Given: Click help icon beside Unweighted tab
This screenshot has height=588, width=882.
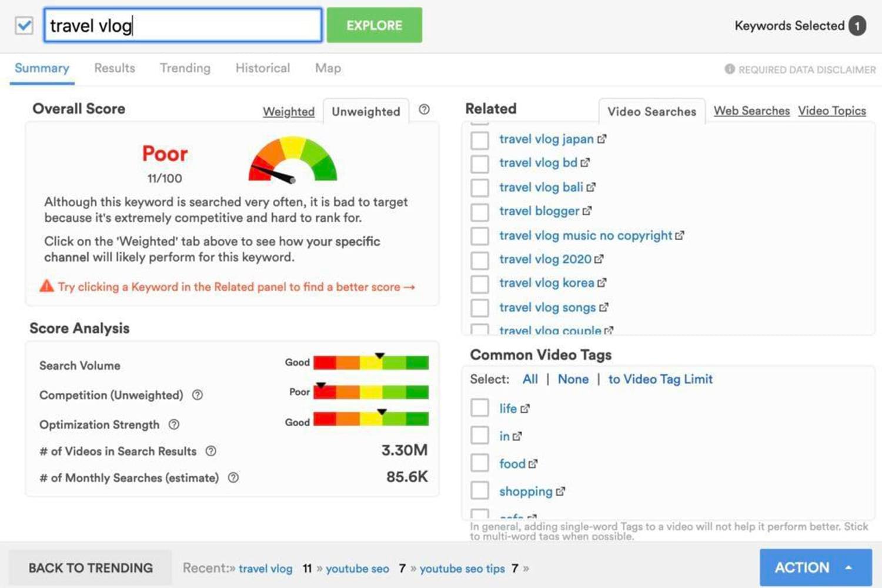Looking at the screenshot, I should click(424, 109).
